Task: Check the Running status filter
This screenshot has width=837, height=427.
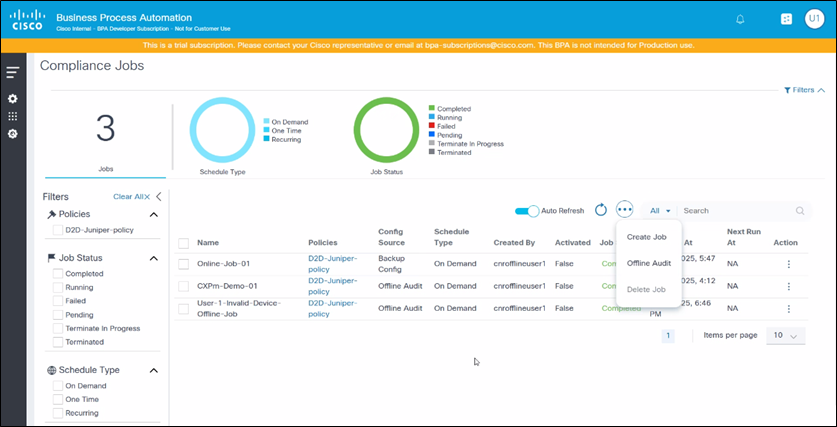Action: [x=58, y=287]
